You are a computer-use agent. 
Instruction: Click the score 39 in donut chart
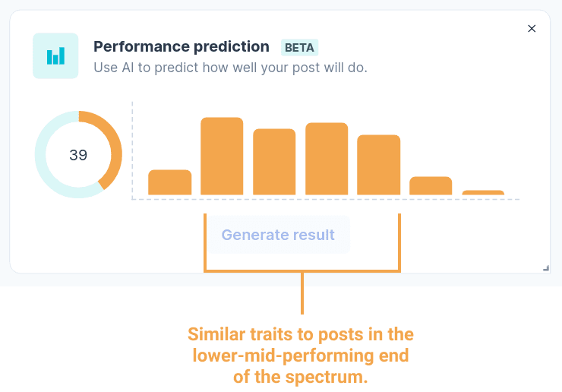(x=78, y=155)
